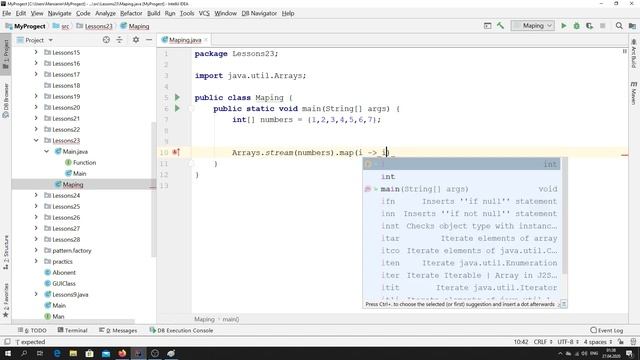Close the Maping.java tab
Viewport: 640px width, 360px height.
pyautogui.click(x=206, y=40)
